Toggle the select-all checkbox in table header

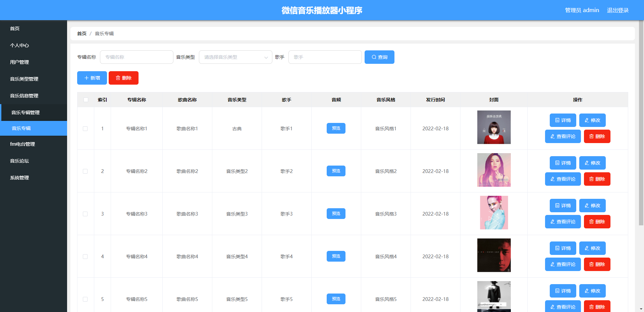coord(86,99)
